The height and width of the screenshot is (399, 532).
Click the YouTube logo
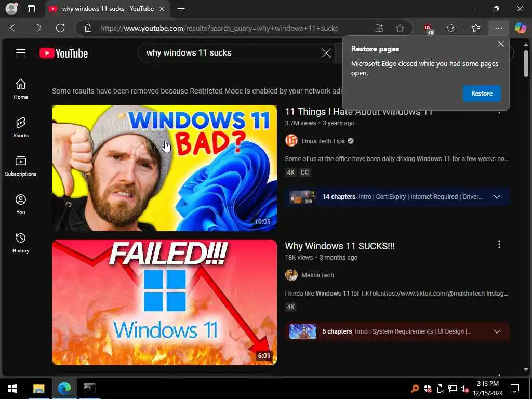pyautogui.click(x=63, y=54)
